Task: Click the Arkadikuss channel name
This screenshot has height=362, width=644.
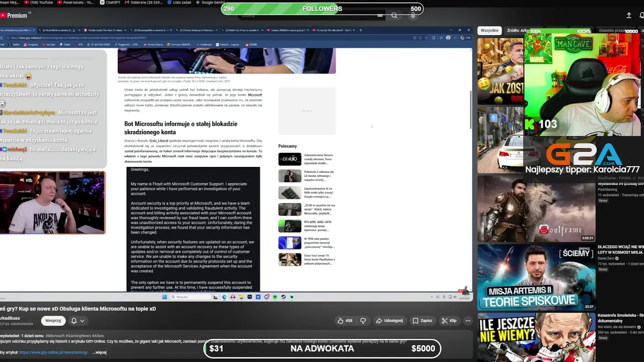Action: coord(10,318)
